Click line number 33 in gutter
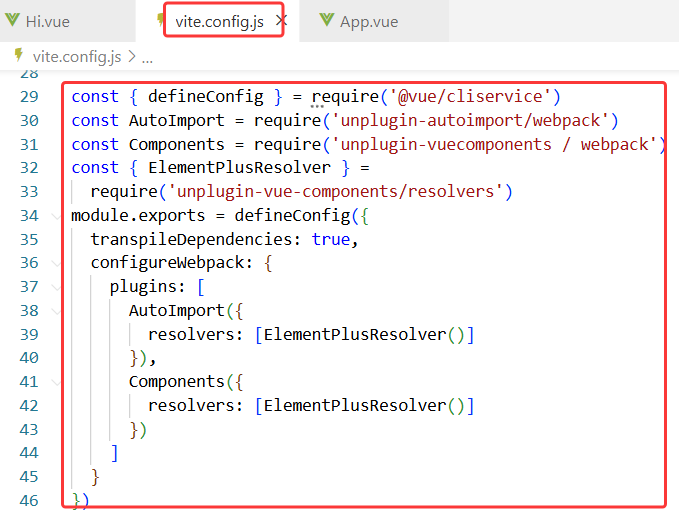The image size is (679, 515). (29, 192)
